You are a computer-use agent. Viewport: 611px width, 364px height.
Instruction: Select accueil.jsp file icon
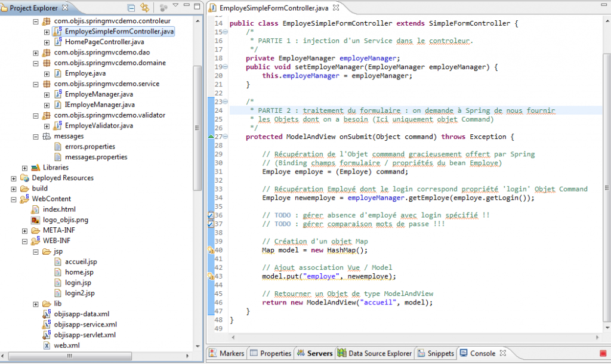point(58,261)
